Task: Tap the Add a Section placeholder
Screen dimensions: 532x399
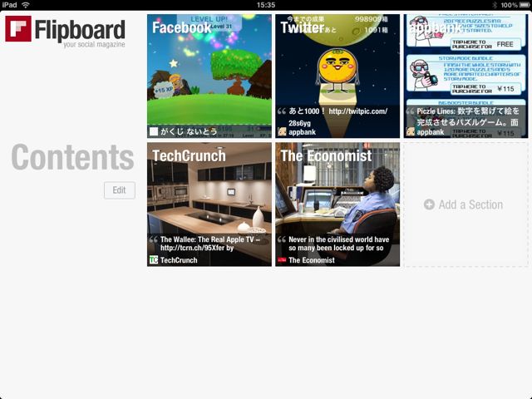Action: 465,204
